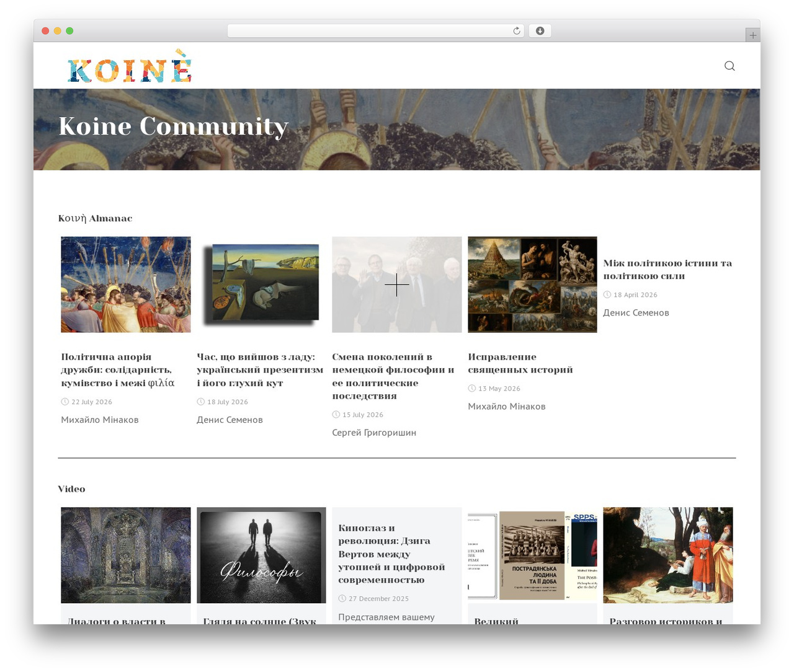
Task: Open the site search icon
Action: click(729, 66)
